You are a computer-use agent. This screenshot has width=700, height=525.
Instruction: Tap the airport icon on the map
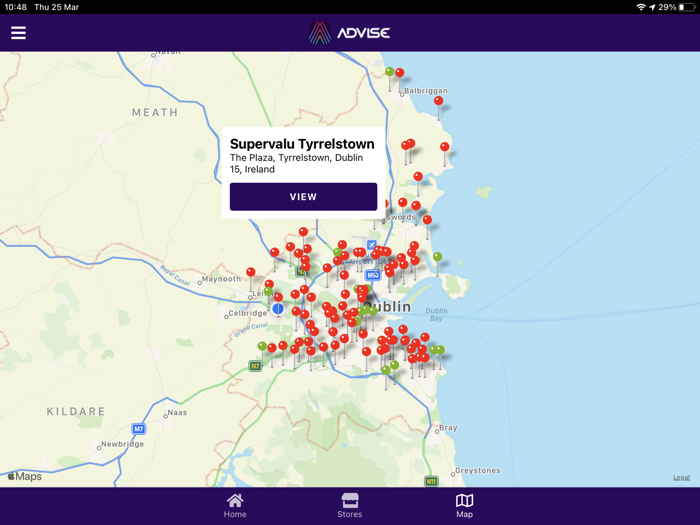coord(371,245)
